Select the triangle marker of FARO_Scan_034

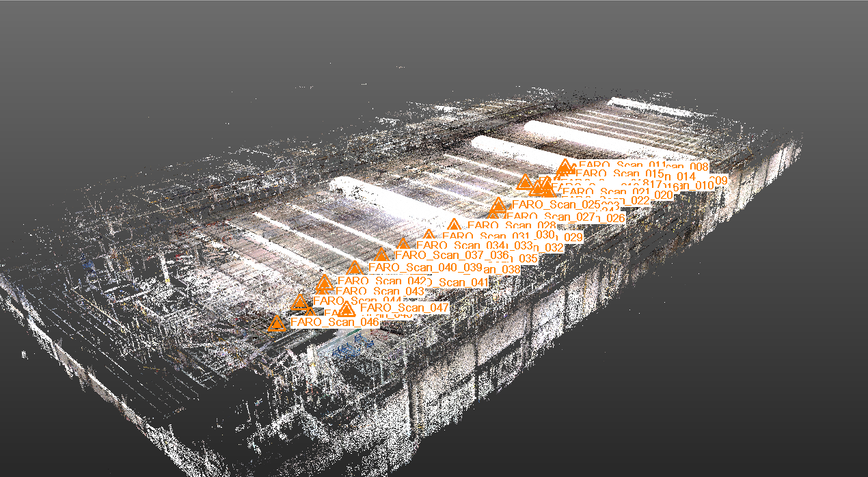coord(403,245)
